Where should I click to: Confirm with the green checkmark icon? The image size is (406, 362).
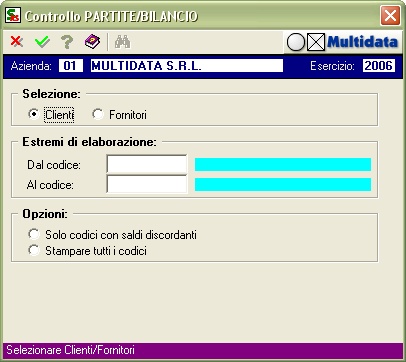pyautogui.click(x=42, y=42)
